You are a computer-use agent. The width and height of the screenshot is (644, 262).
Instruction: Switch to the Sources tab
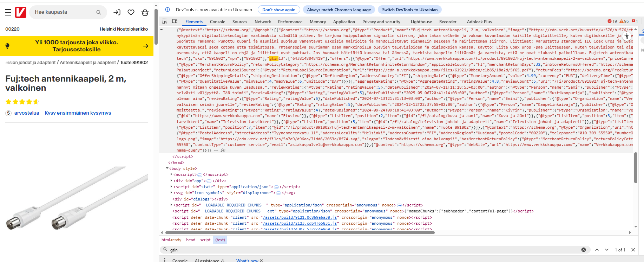click(x=240, y=21)
